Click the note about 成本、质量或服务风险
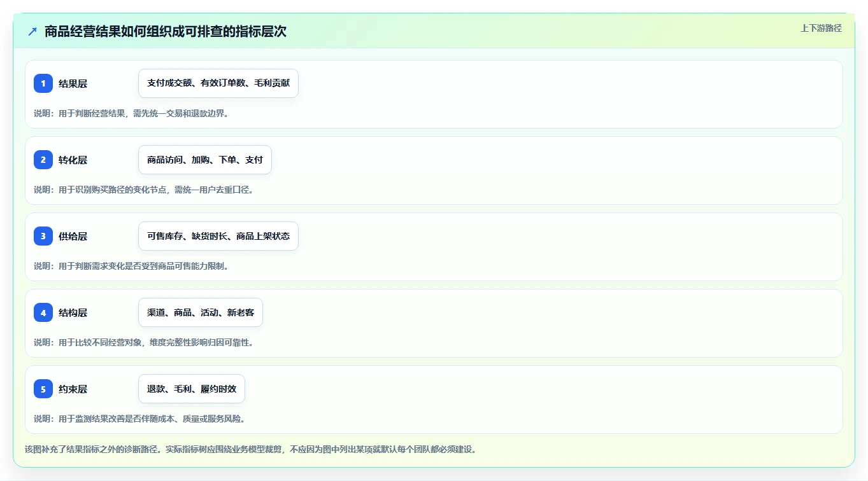Image resolution: width=868 pixels, height=481 pixels. (139, 419)
